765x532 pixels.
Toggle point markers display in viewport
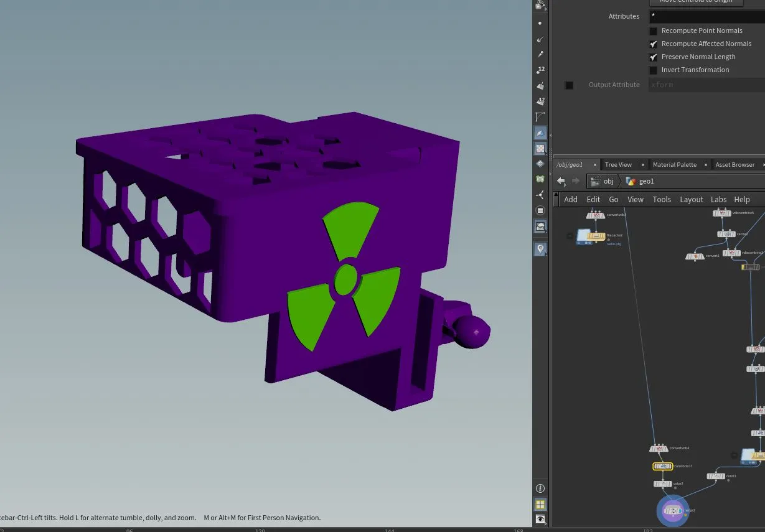(x=540, y=23)
